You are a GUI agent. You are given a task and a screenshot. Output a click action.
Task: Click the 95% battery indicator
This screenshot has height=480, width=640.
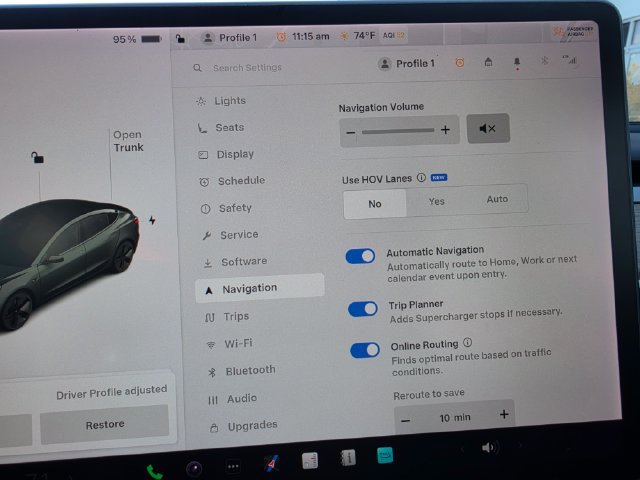(x=137, y=39)
